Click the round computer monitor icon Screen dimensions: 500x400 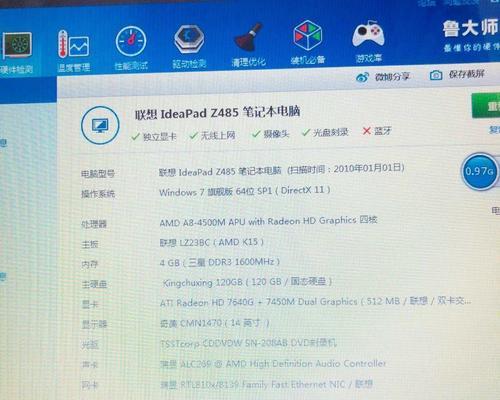coord(100,125)
